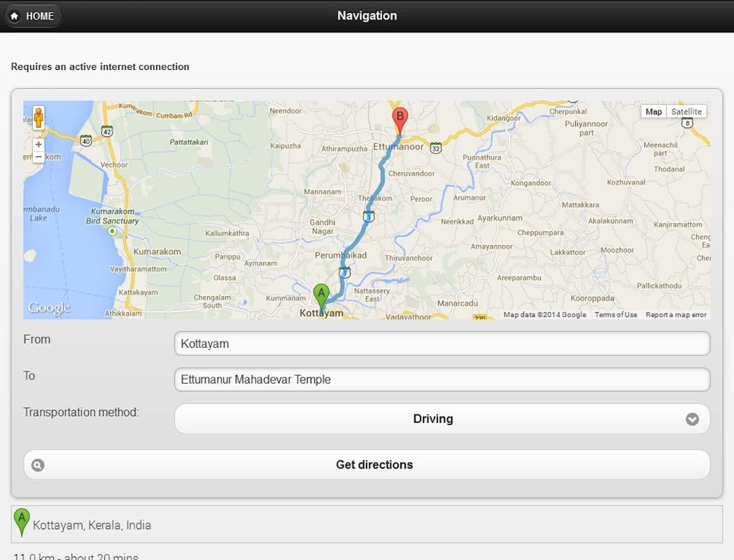The height and width of the screenshot is (560, 734).
Task: Click Kumarakom Bird Sanctuary park icon
Action: click(112, 231)
